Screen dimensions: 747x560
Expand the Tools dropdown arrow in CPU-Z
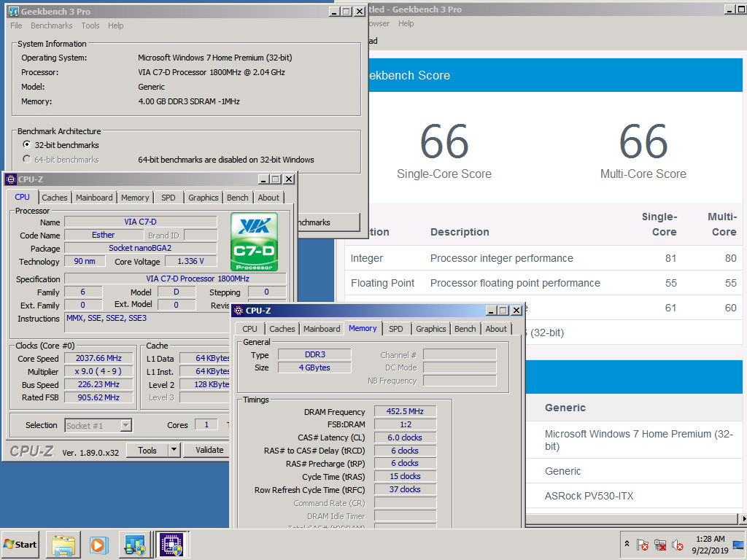tap(174, 450)
